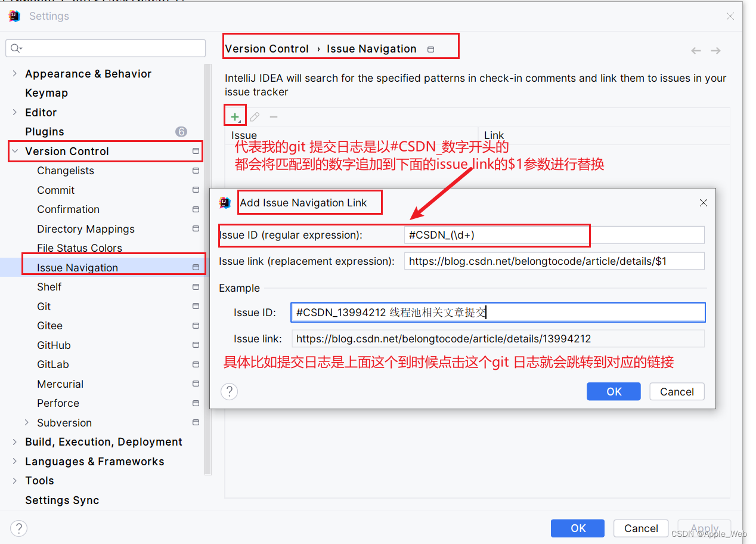This screenshot has height=544, width=756.
Task: Click project icon next to Commit
Action: (x=196, y=190)
